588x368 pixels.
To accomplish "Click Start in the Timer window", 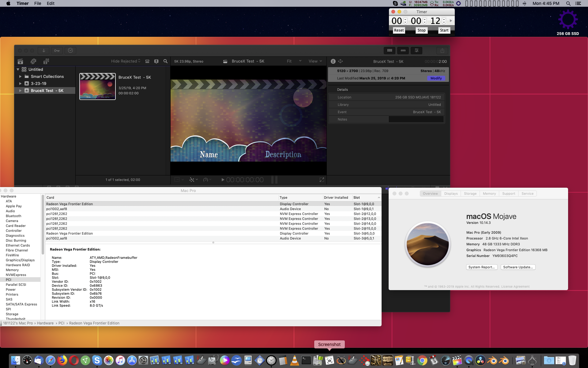I will tap(444, 30).
